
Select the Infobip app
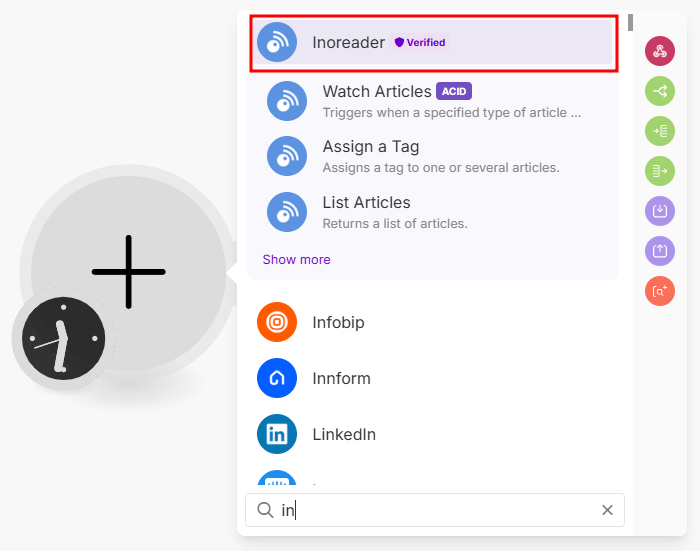(432, 322)
